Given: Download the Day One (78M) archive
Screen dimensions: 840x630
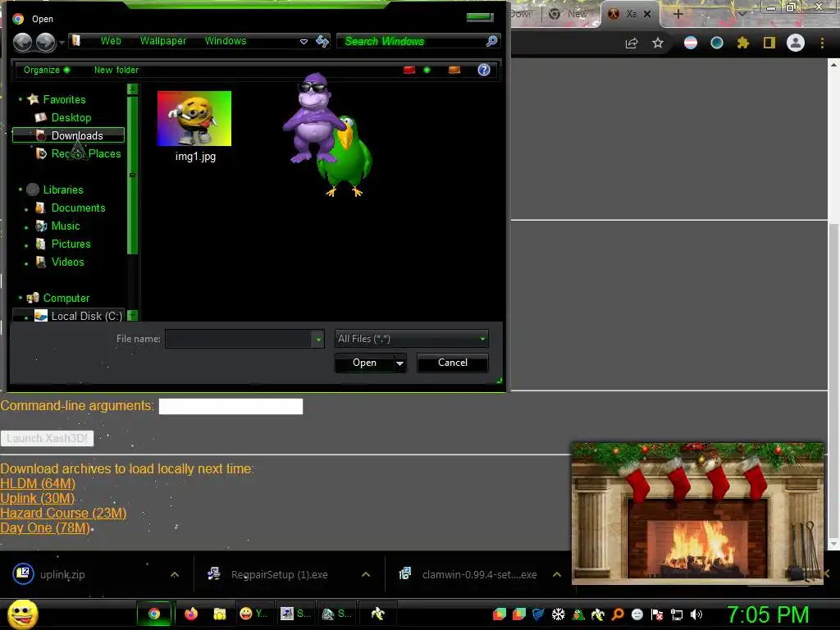Looking at the screenshot, I should pos(45,527).
